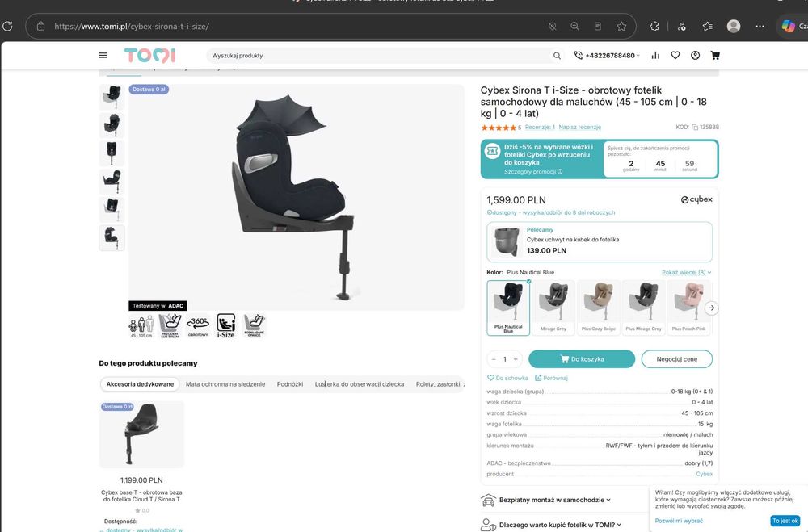Click the i-Size feature icon
The width and height of the screenshot is (808, 532).
(x=225, y=325)
